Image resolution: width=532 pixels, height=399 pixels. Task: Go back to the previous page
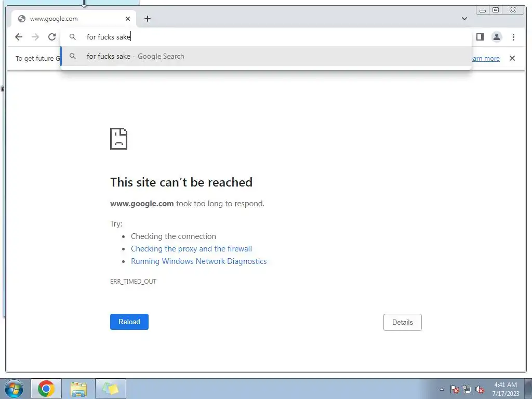coord(19,37)
